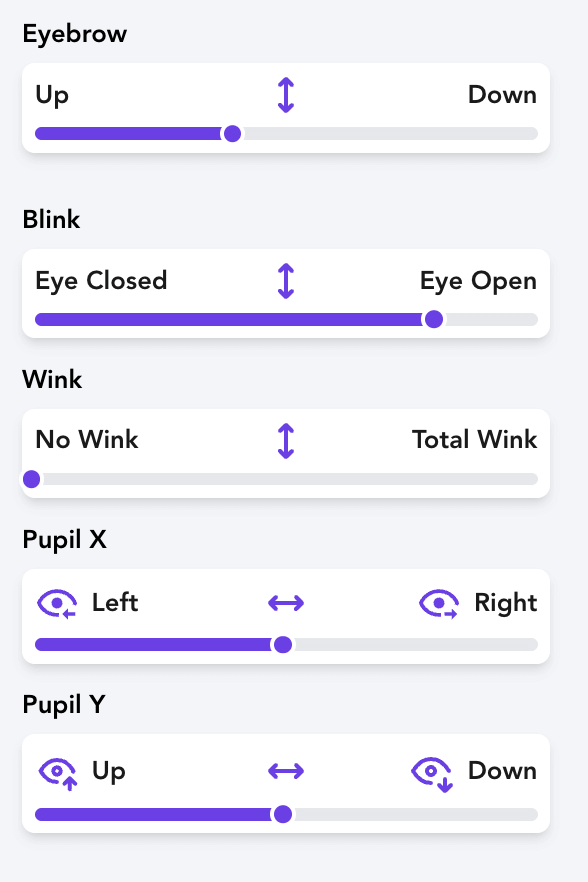Viewport: 588px width, 882px height.
Task: Click the eye-looking-right icon
Action: click(439, 604)
